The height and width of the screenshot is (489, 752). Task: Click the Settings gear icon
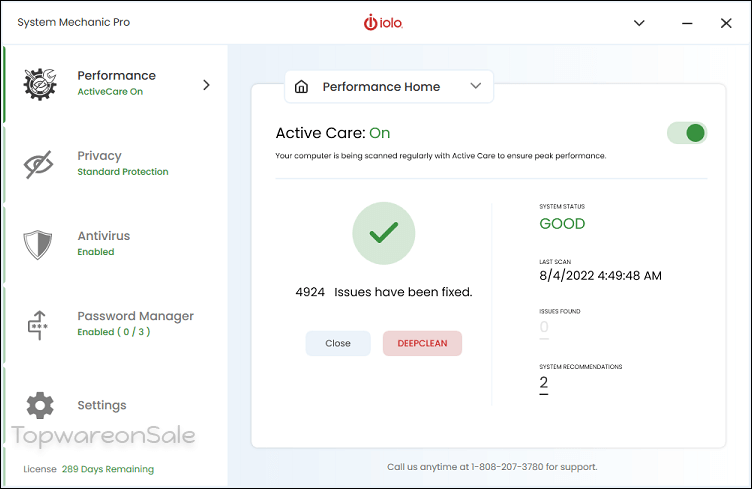tap(40, 406)
